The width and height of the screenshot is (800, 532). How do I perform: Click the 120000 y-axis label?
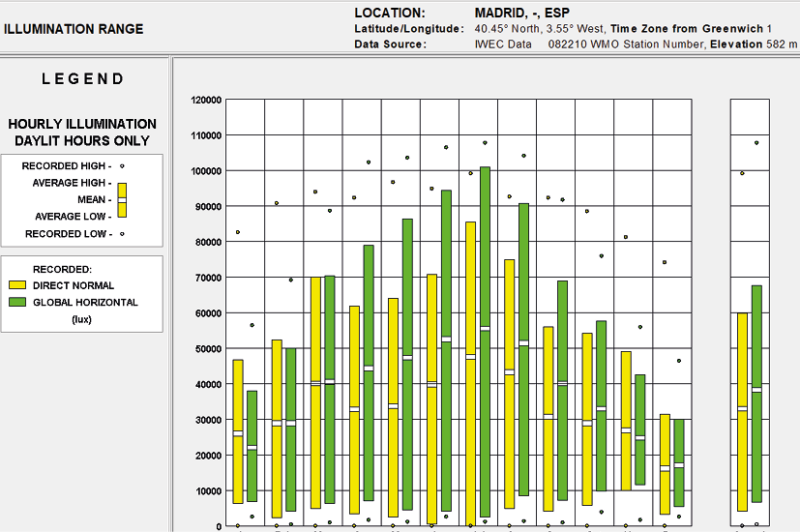pyautogui.click(x=207, y=100)
